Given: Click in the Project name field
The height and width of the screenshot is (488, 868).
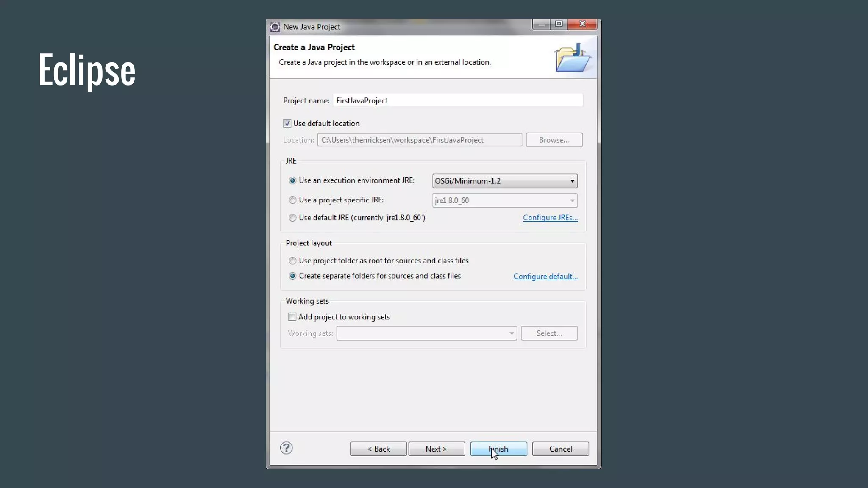Looking at the screenshot, I should pos(458,101).
